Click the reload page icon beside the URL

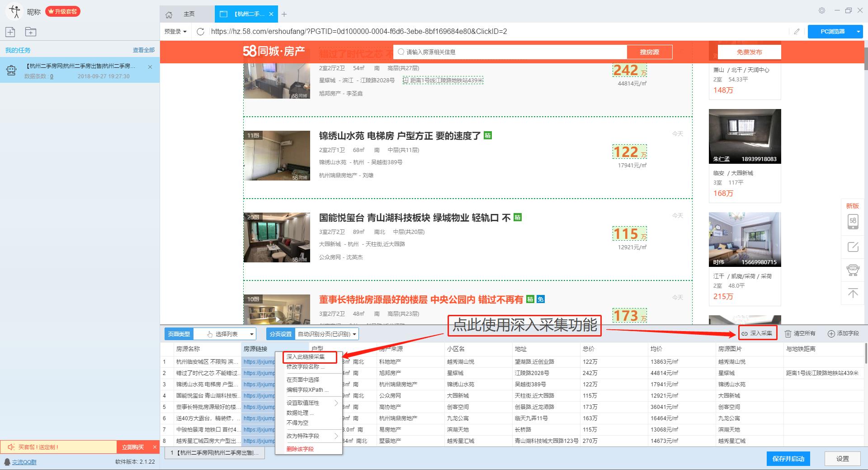pyautogui.click(x=201, y=32)
